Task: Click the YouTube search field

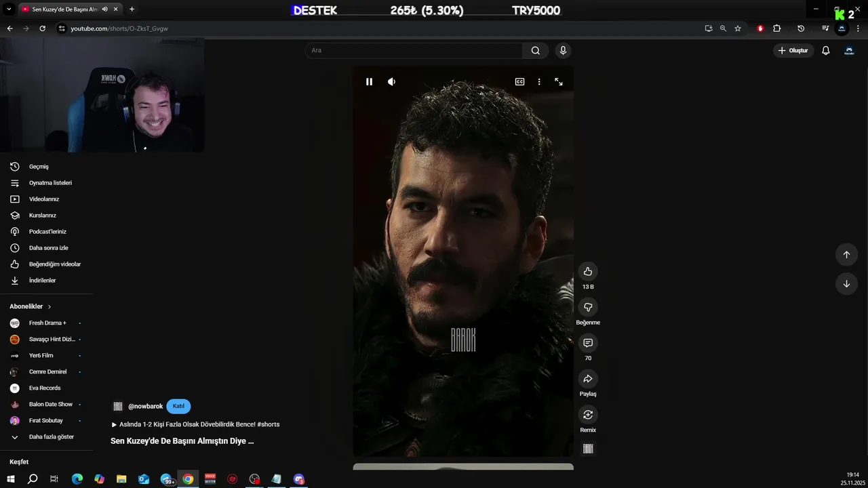Action: [414, 50]
